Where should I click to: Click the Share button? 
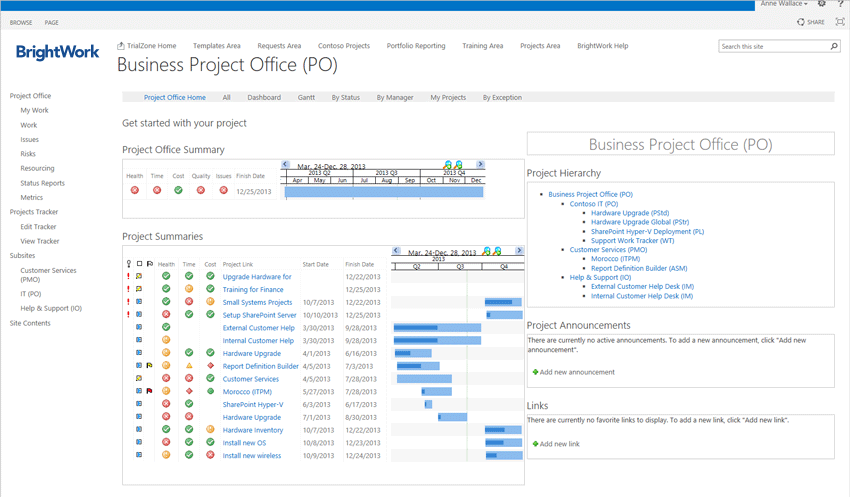pyautogui.click(x=811, y=21)
